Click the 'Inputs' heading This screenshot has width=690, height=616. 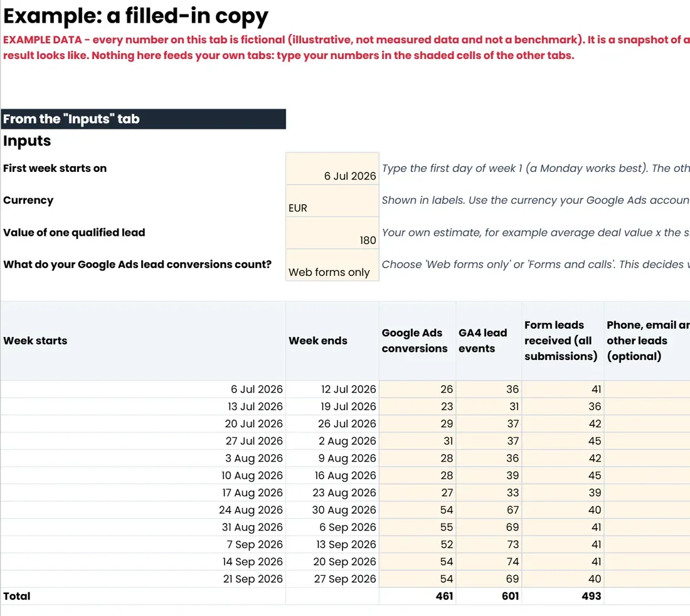point(27,141)
